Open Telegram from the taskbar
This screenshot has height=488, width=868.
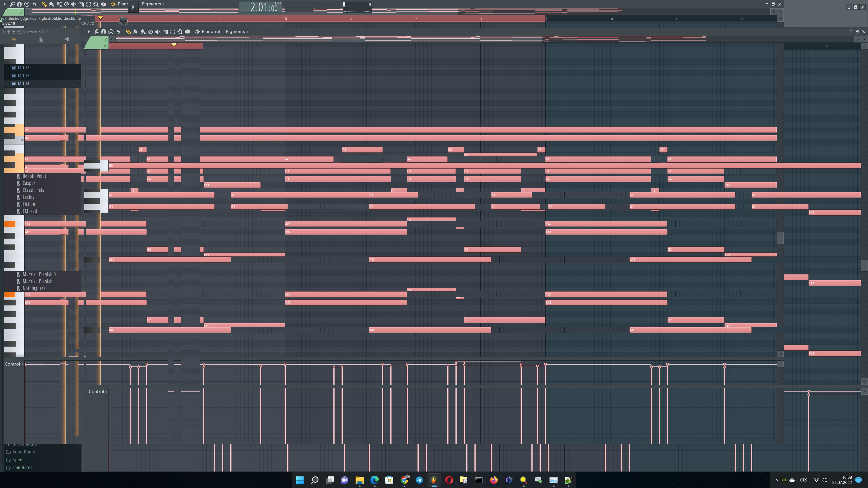coord(419,480)
